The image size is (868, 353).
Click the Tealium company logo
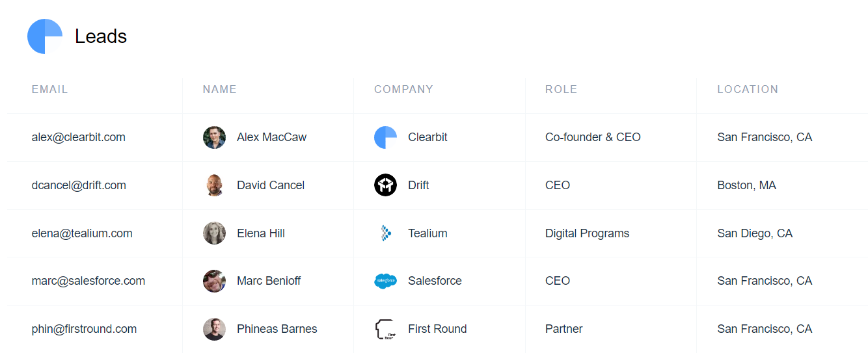(x=385, y=233)
